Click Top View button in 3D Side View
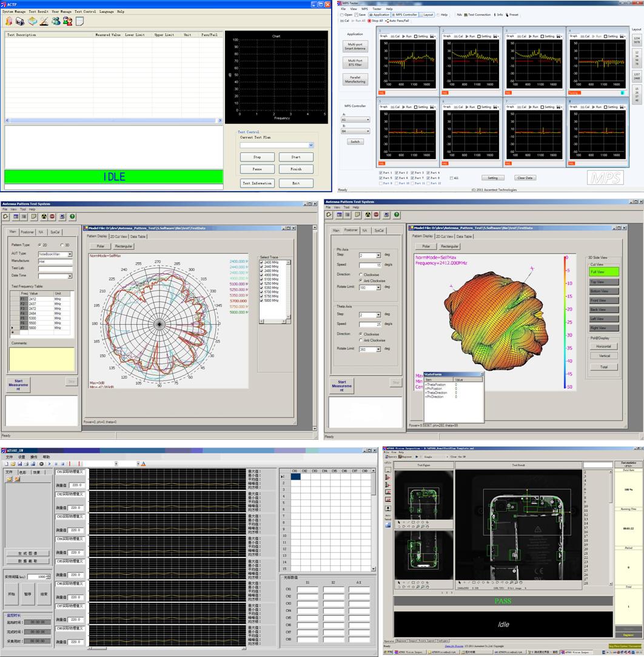Viewport: 644px width, 657px height. coord(604,282)
